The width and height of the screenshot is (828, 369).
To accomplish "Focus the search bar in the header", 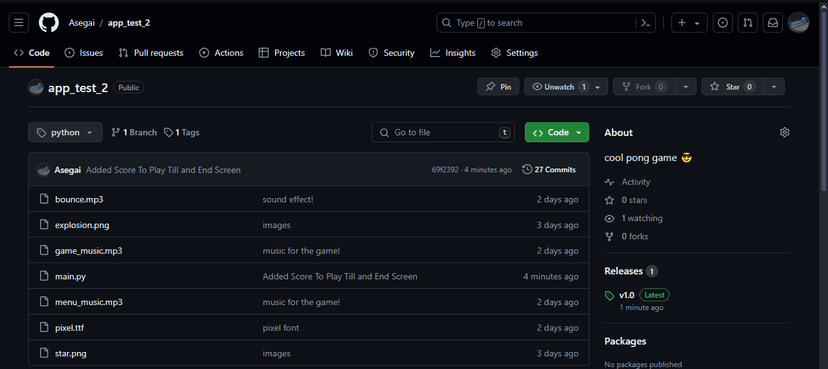I will point(546,23).
